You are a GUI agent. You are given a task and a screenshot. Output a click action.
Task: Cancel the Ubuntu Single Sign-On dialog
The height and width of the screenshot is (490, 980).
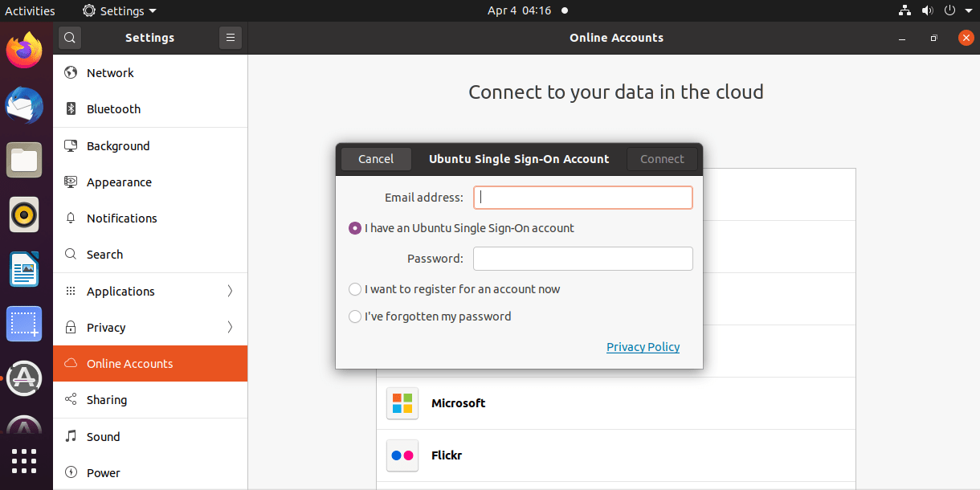coord(375,158)
